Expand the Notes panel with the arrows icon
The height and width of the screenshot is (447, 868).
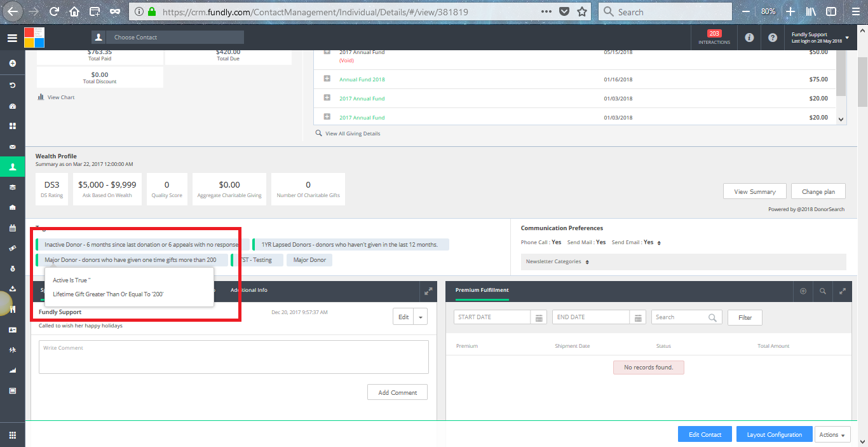[x=428, y=291]
